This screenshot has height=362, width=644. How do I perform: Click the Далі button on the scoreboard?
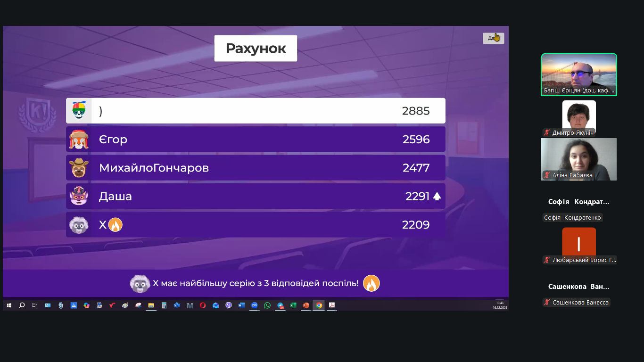494,38
